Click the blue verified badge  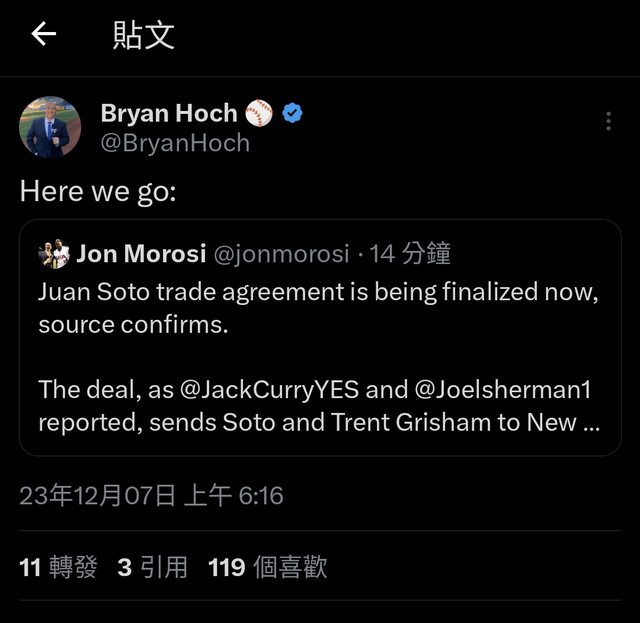click(x=292, y=113)
